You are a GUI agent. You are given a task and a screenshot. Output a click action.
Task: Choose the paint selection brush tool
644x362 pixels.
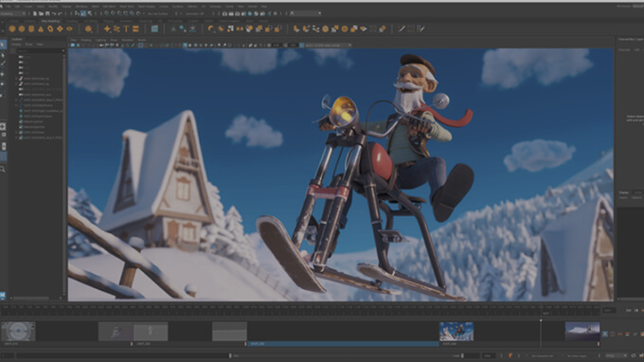click(3, 64)
